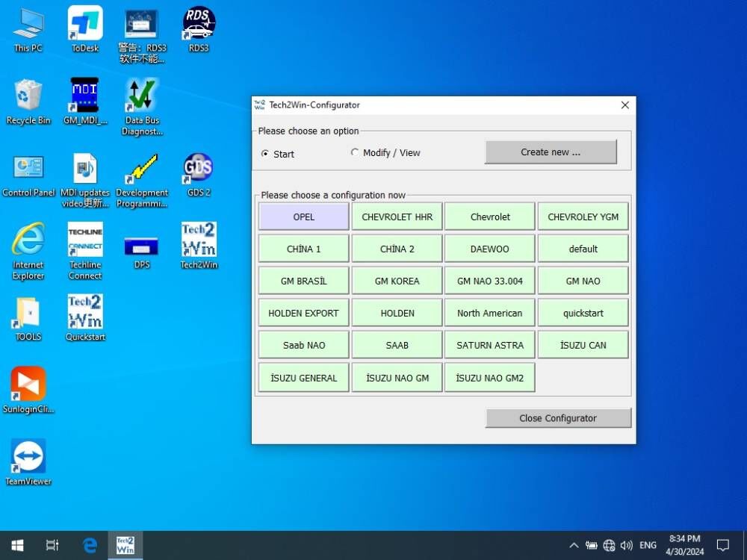The width and height of the screenshot is (747, 560).
Task: Choose the Saab NAO configuration
Action: pyautogui.click(x=304, y=345)
